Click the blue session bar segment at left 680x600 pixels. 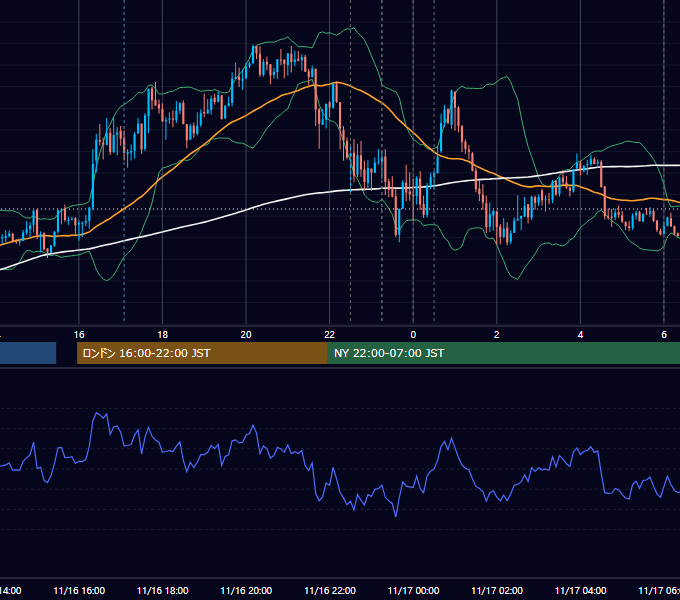pyautogui.click(x=28, y=353)
